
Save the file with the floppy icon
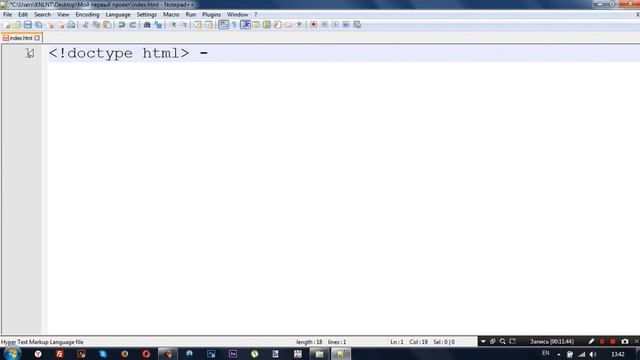click(28, 25)
